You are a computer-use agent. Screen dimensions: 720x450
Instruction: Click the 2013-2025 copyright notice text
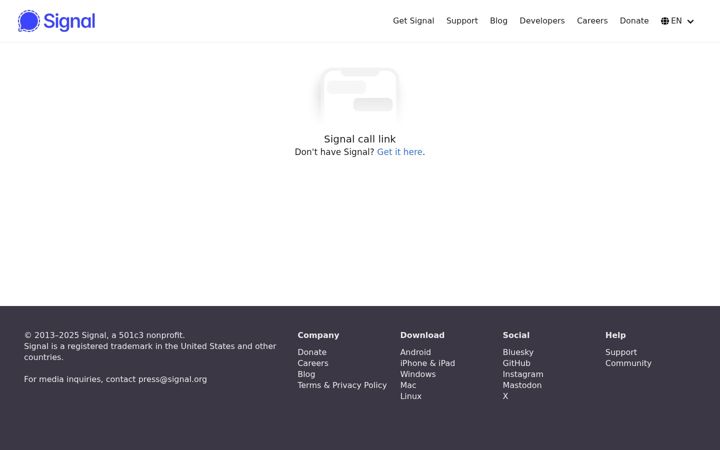tap(104, 335)
